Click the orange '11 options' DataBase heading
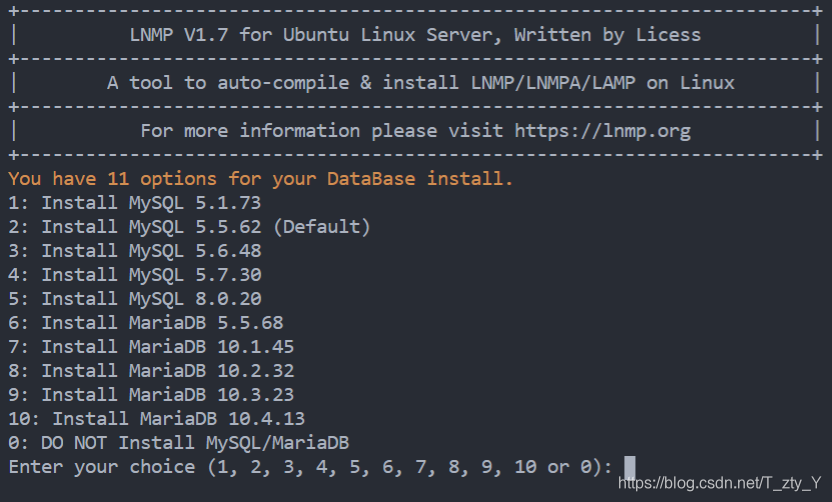Viewport: 832px width, 502px height. click(261, 179)
